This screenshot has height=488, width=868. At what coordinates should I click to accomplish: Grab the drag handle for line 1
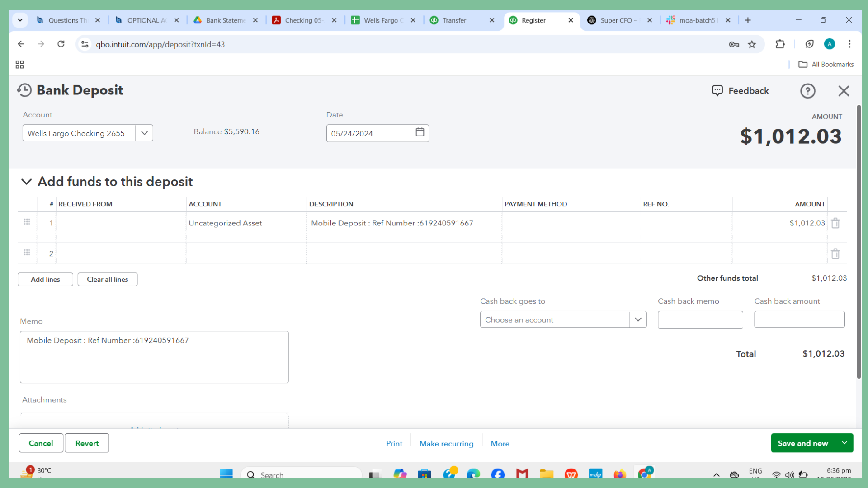coord(27,222)
